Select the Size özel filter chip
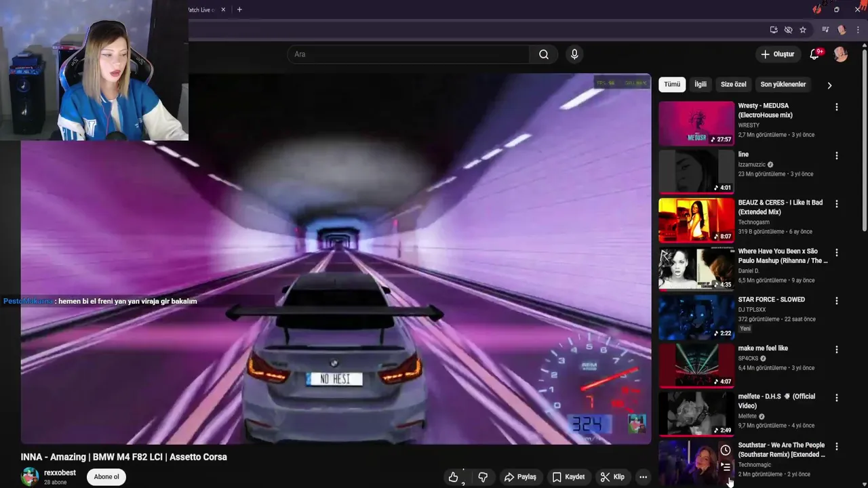This screenshot has width=868, height=488. tap(733, 85)
